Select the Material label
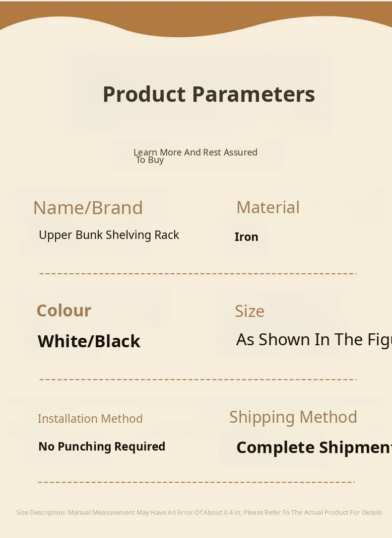 (268, 207)
